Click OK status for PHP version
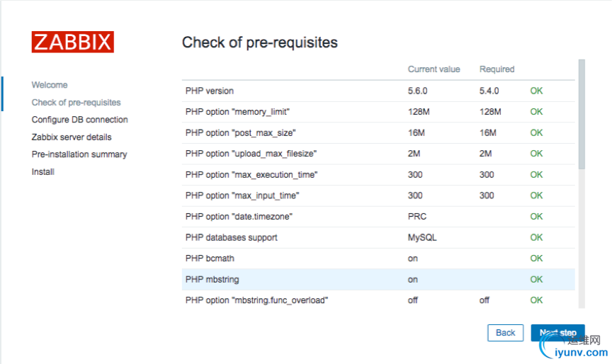 click(536, 91)
